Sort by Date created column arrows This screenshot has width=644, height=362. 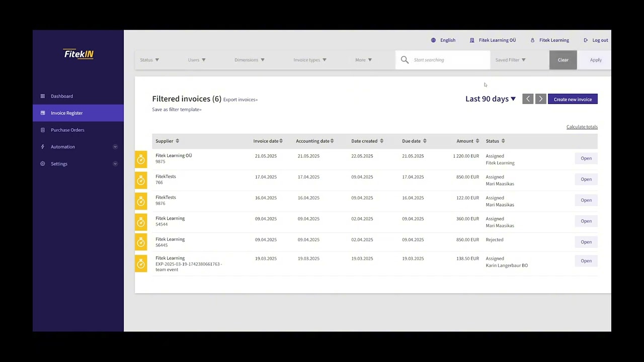click(x=381, y=141)
